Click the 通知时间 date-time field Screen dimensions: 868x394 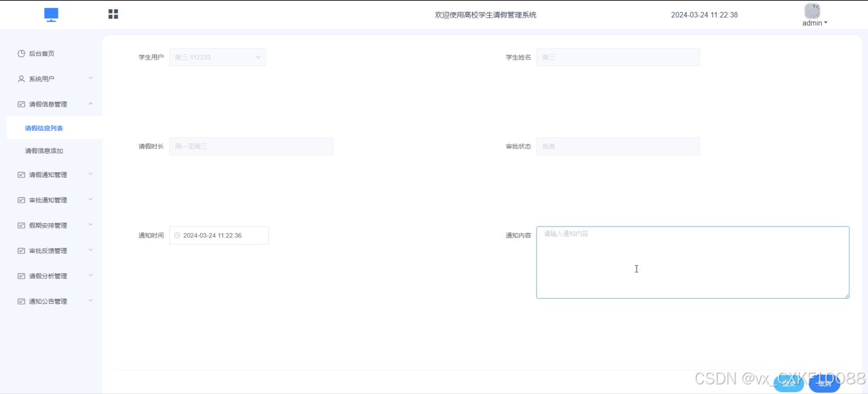pos(219,236)
